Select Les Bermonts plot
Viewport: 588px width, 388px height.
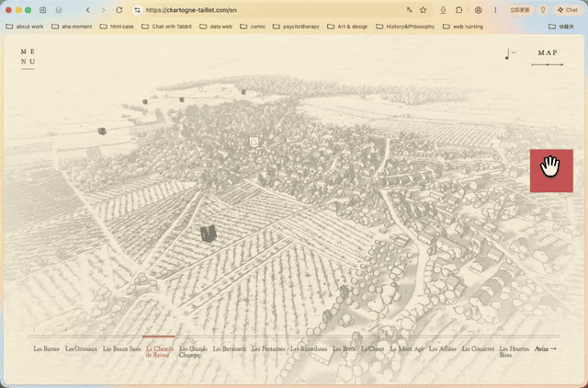pyautogui.click(x=230, y=348)
